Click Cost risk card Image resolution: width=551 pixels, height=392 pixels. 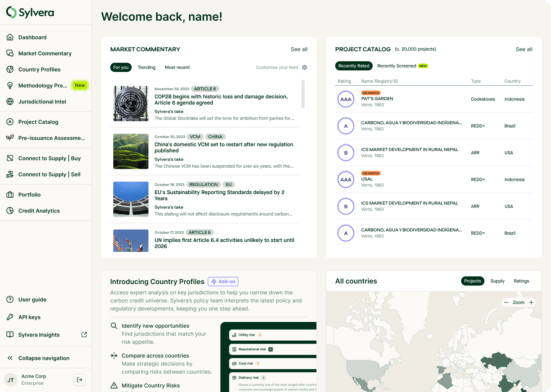(273, 363)
